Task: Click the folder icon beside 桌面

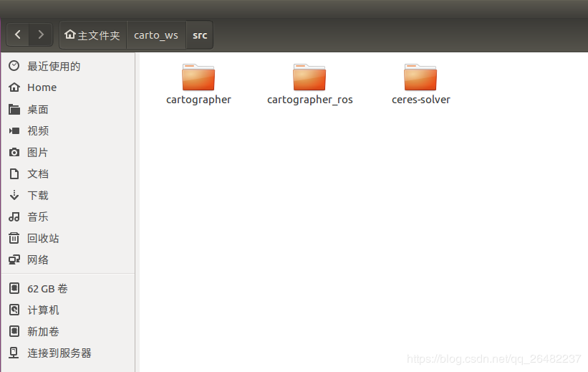Action: (x=14, y=109)
